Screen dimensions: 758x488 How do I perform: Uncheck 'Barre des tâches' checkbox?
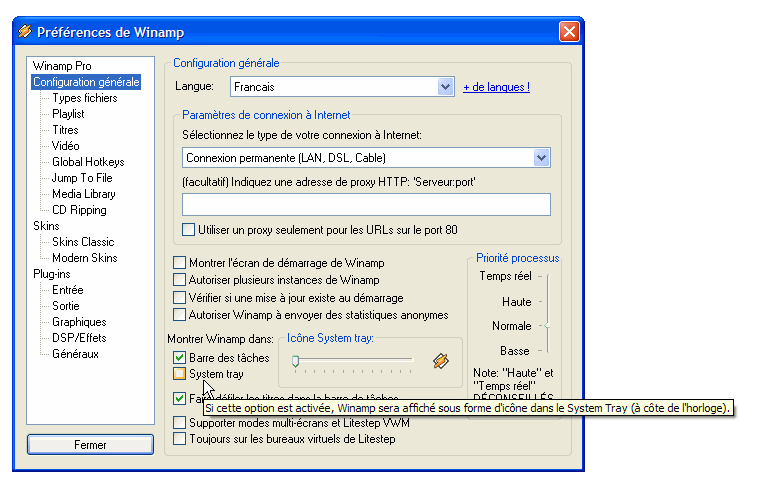(179, 357)
